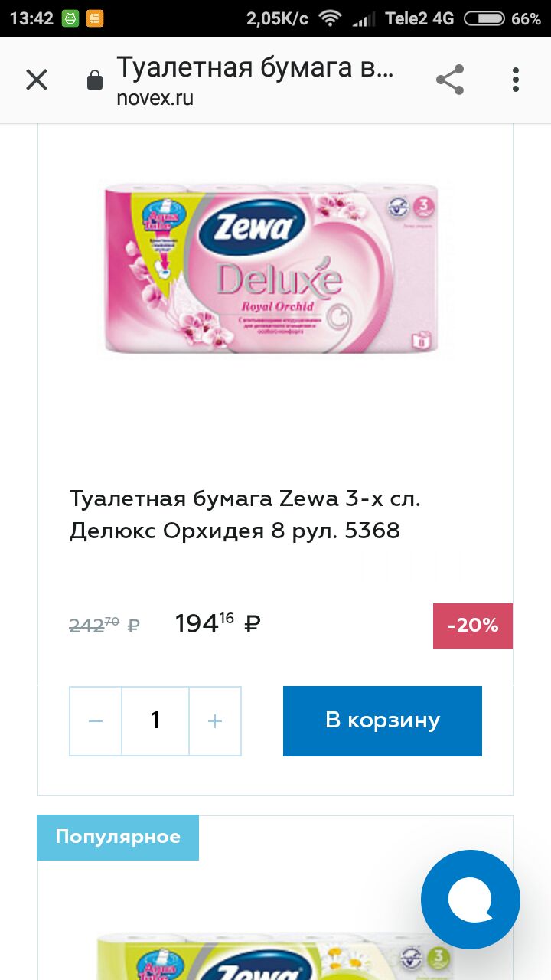
Task: Increase quantity with plus button
Action: tap(215, 721)
